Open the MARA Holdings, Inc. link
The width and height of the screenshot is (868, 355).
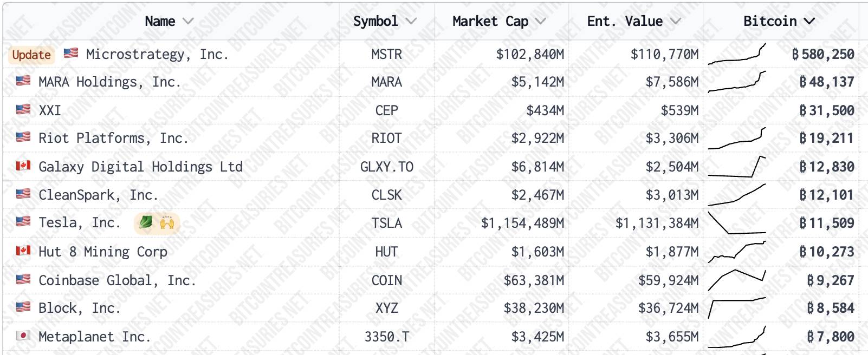coord(109,82)
